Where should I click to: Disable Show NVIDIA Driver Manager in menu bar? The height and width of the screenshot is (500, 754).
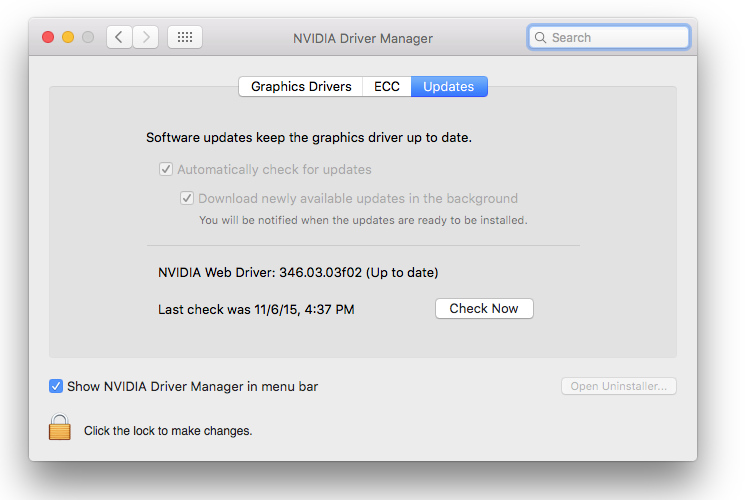point(56,386)
